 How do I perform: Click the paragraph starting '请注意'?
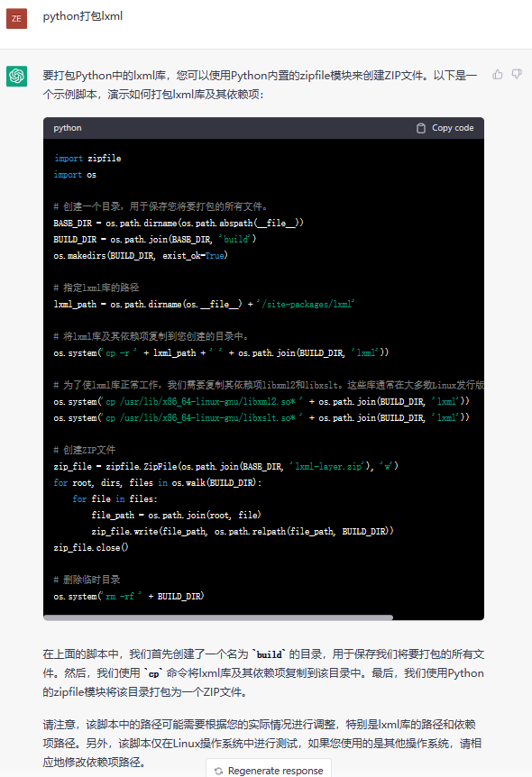[262, 744]
